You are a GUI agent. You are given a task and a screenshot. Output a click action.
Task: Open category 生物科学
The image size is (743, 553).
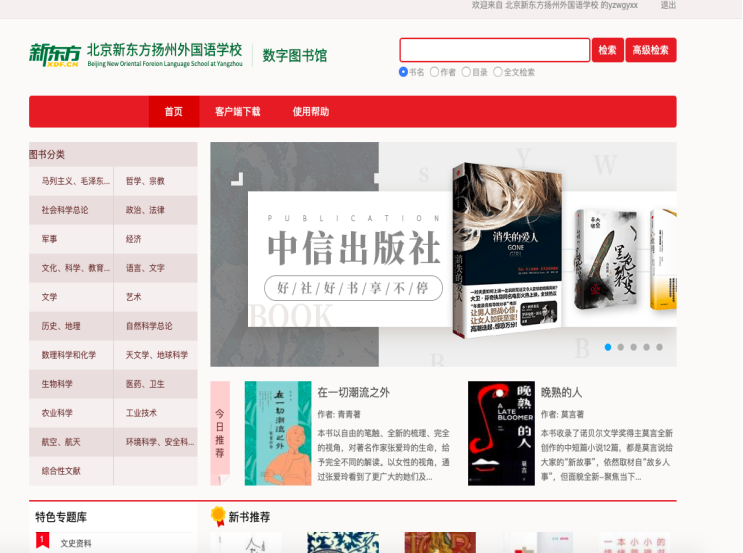(x=57, y=384)
